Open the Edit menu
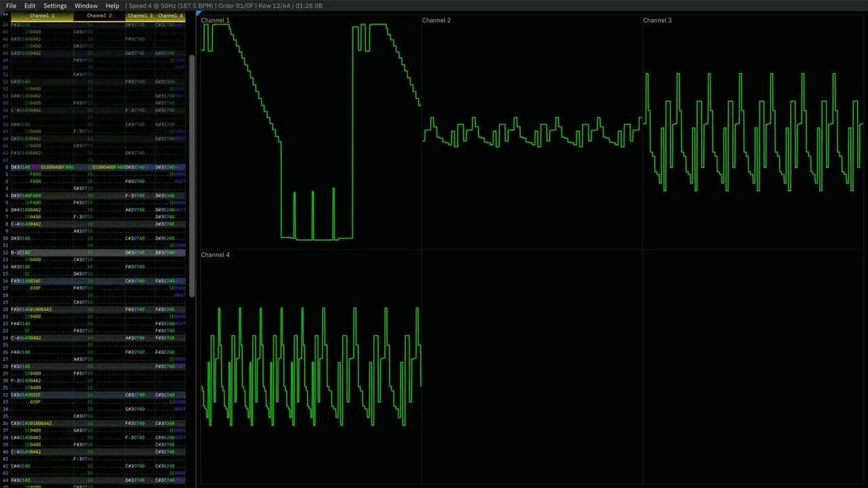This screenshot has height=488, width=868. 30,5
